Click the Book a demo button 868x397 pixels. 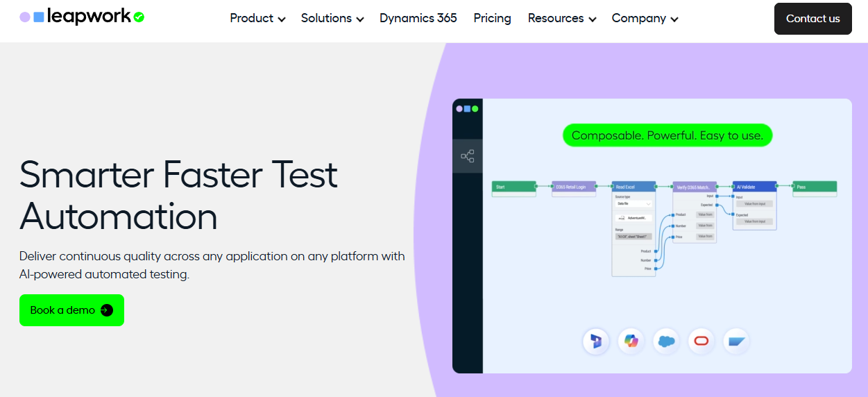(x=71, y=310)
